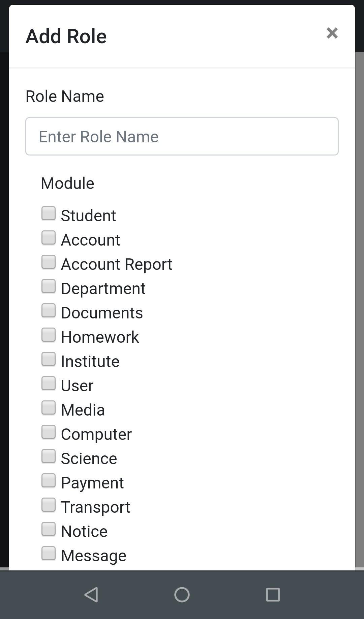Open the recent apps square icon
Screen dimensions: 364x619
tap(273, 594)
